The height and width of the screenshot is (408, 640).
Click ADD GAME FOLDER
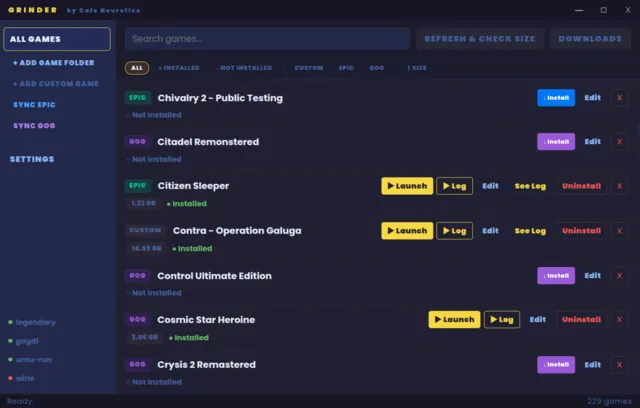coord(53,63)
